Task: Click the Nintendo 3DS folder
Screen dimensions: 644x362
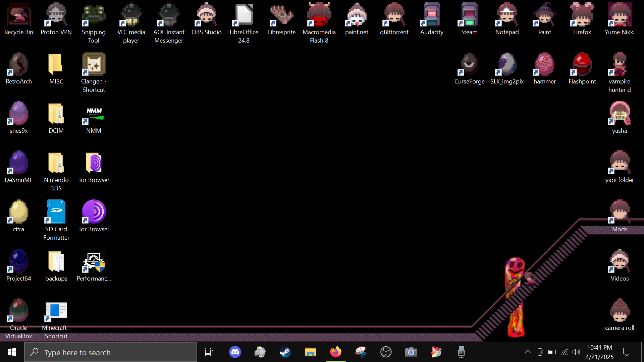Action: pos(56,164)
